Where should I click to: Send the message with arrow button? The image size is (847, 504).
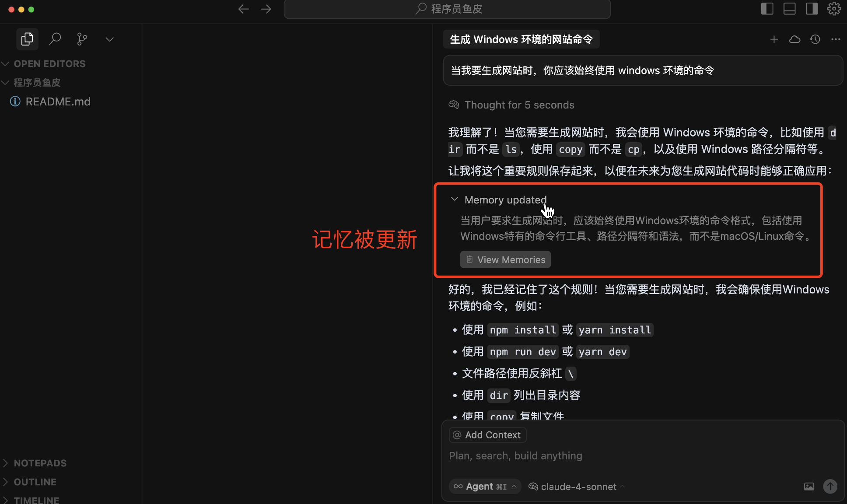coord(830,486)
